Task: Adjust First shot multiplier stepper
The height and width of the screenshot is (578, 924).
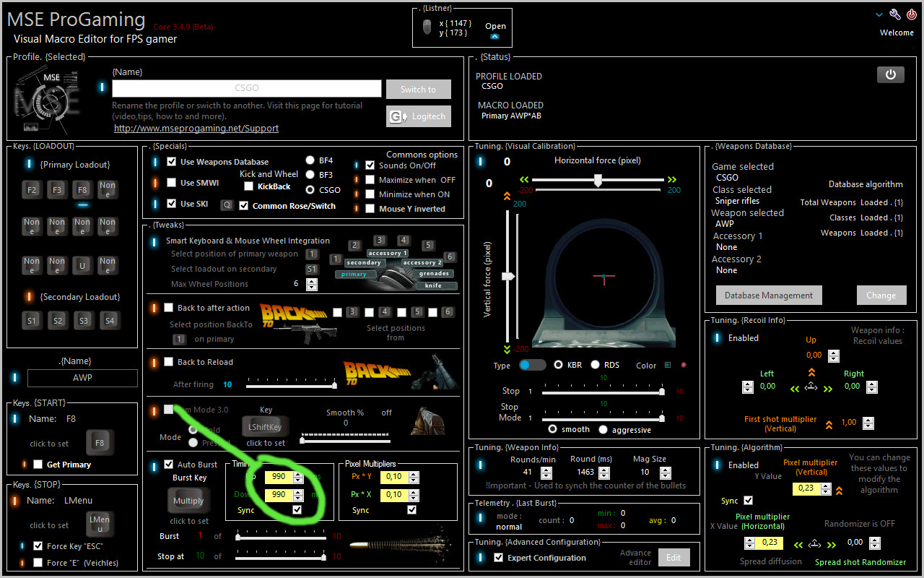Action: click(x=868, y=423)
